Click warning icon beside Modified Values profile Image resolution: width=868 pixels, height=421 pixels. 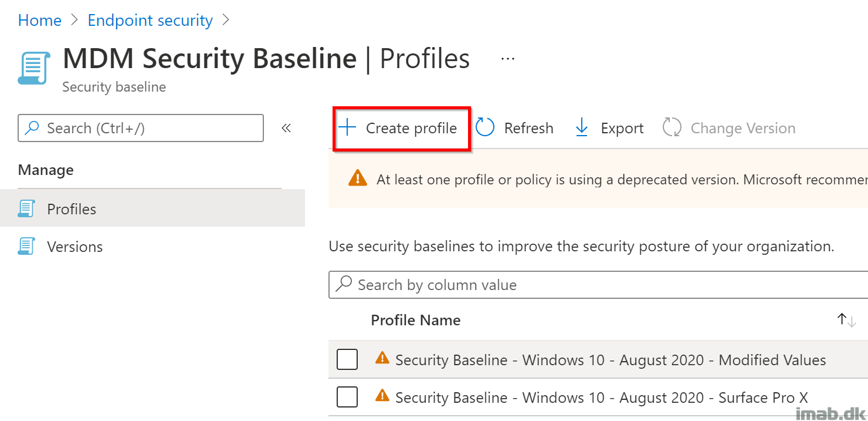382,358
